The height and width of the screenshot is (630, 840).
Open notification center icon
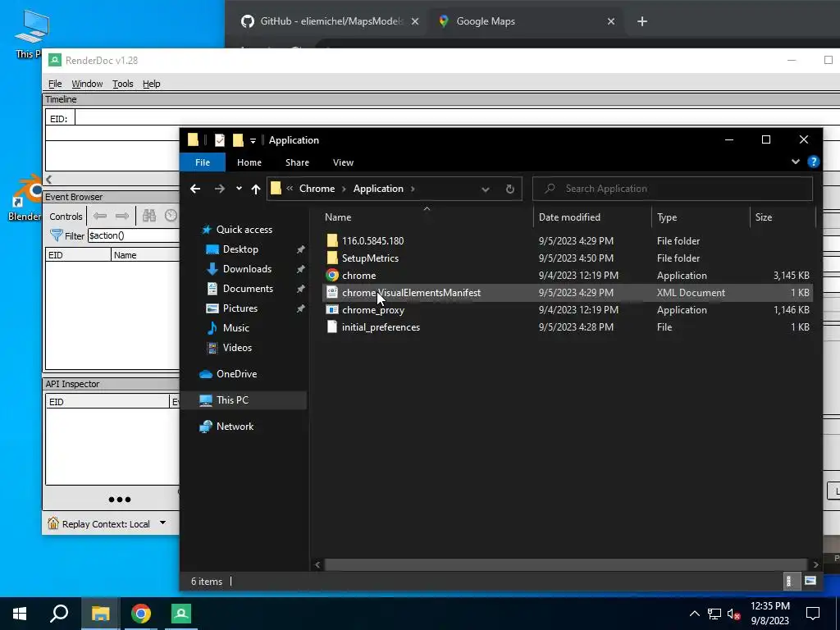click(813, 614)
